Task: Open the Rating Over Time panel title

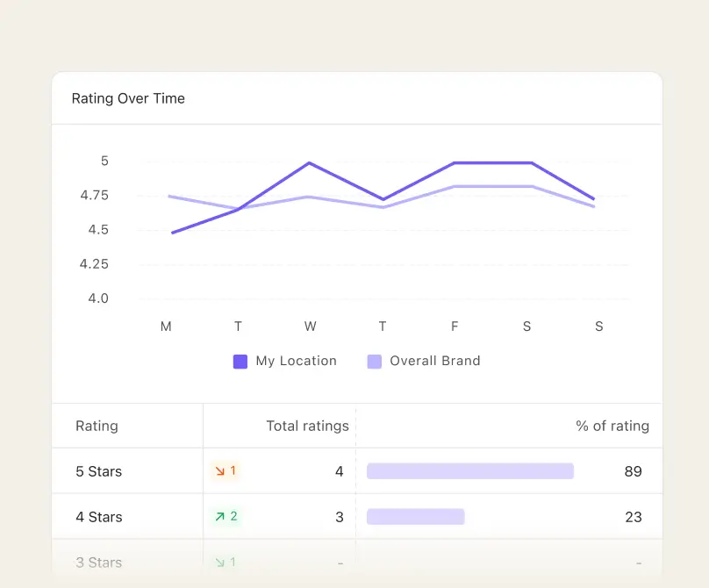Action: point(128,98)
